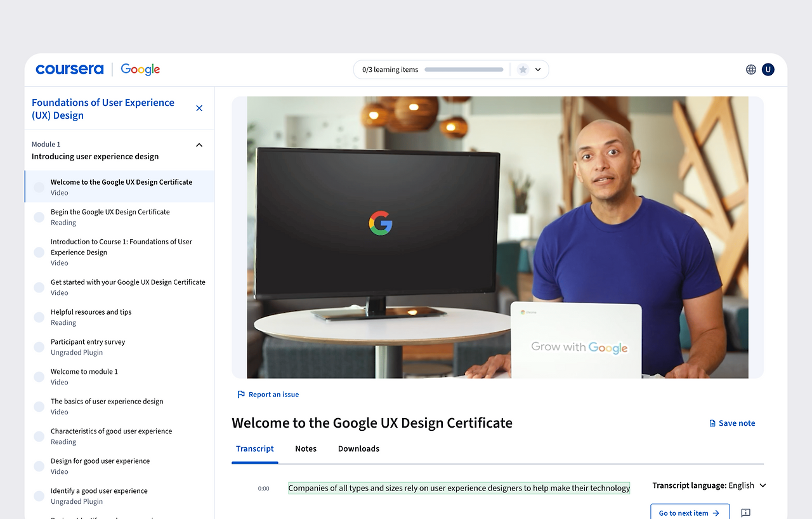Click the Report an issue link
Viewport: 812px width, 519px height.
pyautogui.click(x=268, y=395)
